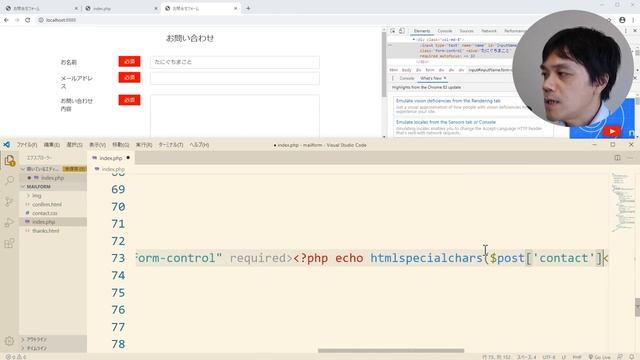Toggle the DevTools device toolbar icon

point(402,31)
